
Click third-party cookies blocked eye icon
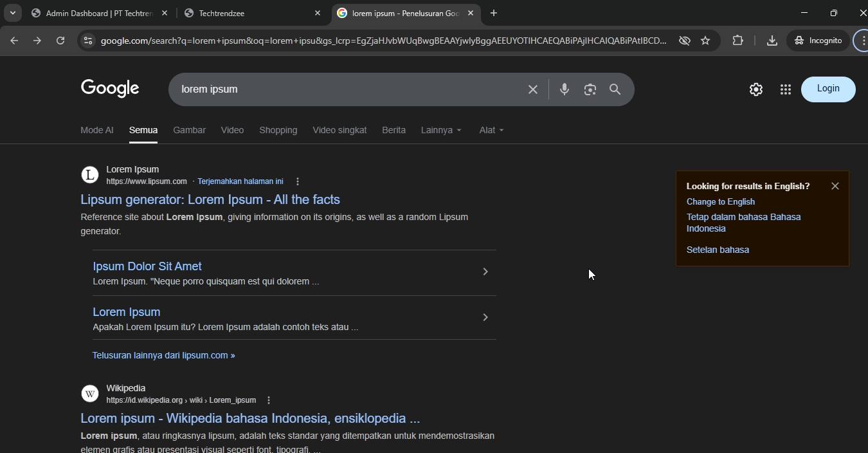click(x=685, y=41)
